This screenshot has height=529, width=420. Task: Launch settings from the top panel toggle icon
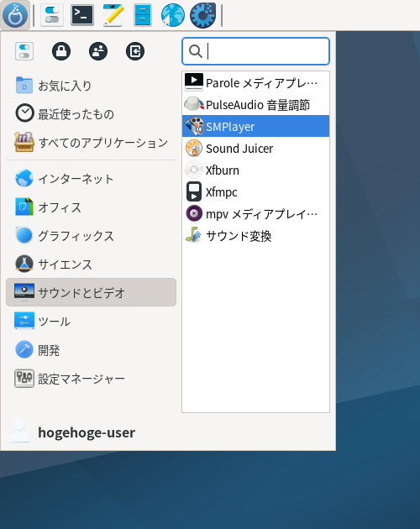(x=52, y=15)
